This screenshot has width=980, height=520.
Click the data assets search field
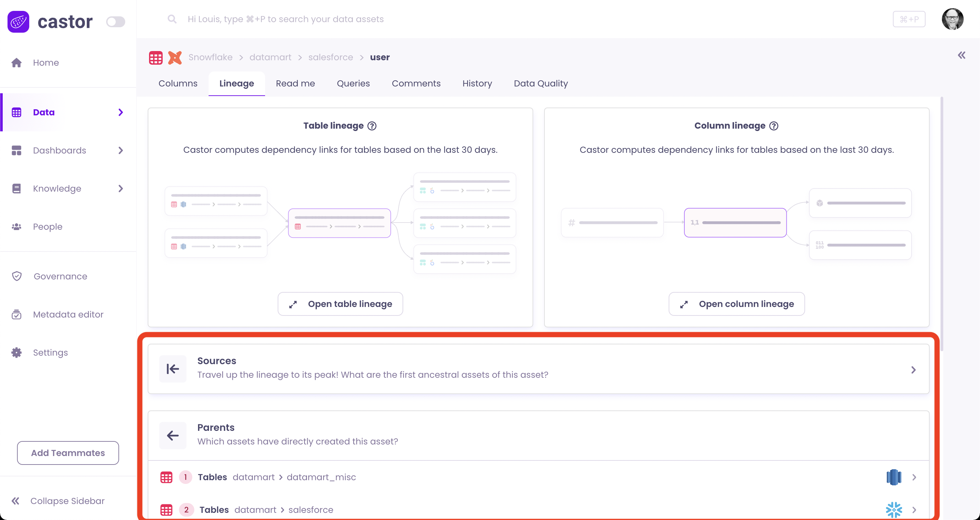(x=285, y=19)
